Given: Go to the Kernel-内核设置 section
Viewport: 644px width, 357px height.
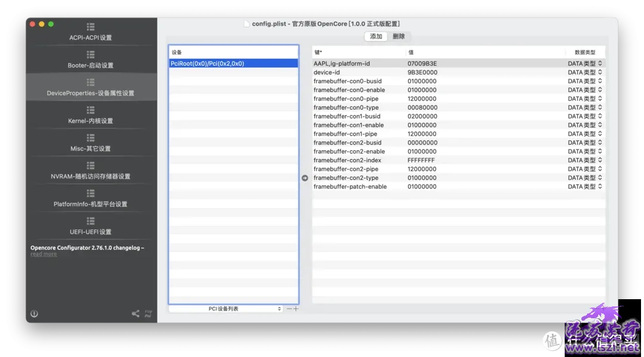Looking at the screenshot, I should pos(91,115).
